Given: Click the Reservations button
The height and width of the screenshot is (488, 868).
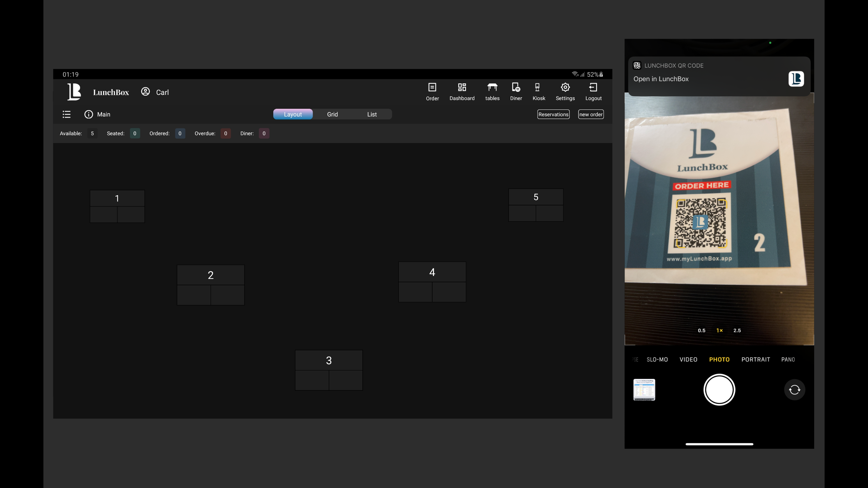Looking at the screenshot, I should coord(553,115).
